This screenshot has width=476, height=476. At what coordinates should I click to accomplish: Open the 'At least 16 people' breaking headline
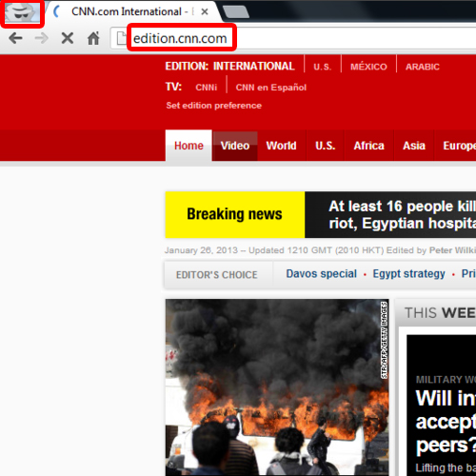tap(402, 214)
